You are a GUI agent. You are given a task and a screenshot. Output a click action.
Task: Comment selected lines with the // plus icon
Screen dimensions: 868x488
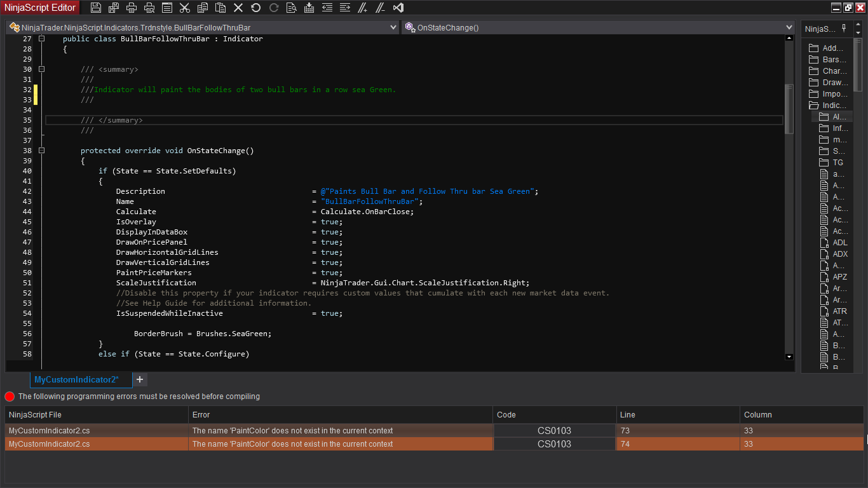[x=363, y=8]
